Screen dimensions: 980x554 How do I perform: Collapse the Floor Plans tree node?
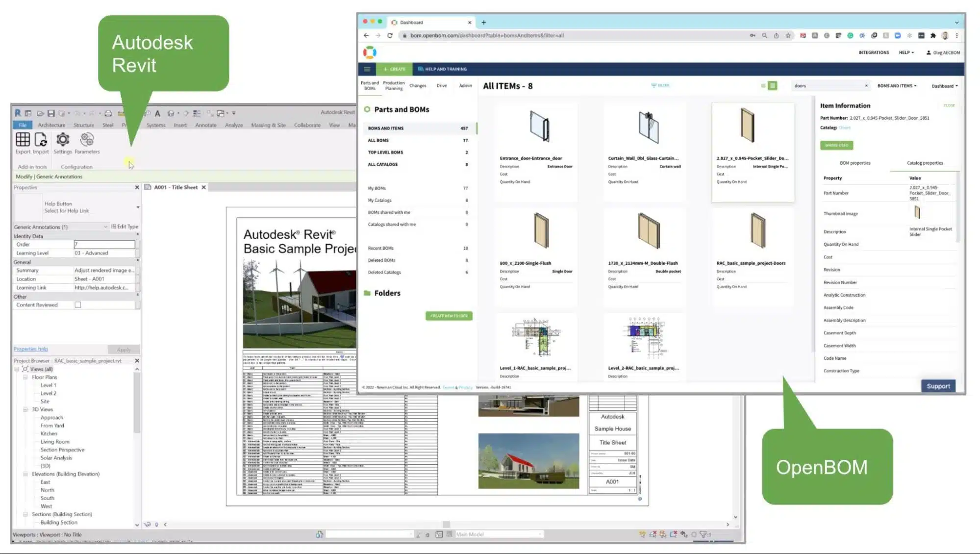click(x=25, y=377)
